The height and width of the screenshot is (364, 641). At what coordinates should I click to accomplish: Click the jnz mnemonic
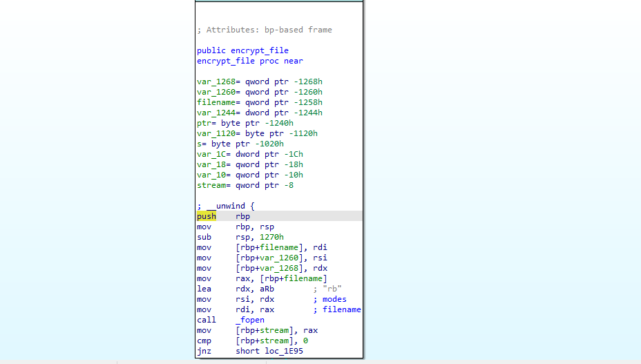click(x=204, y=352)
